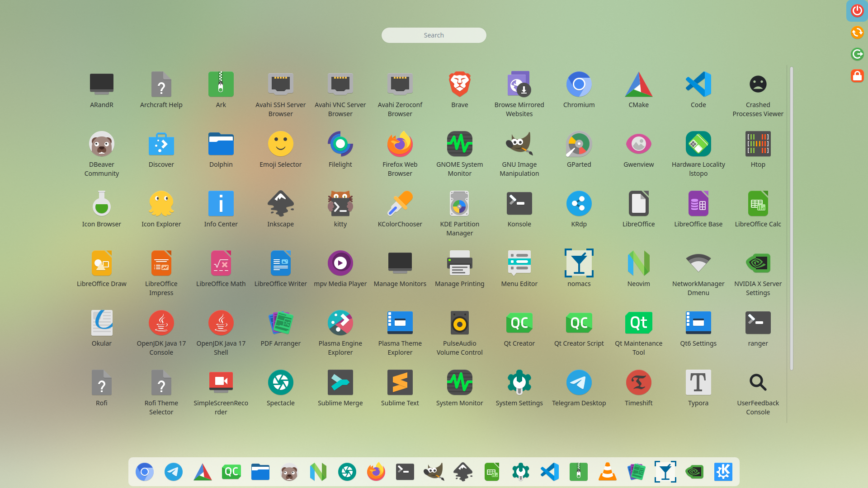868x488 pixels.
Task: Open the KDE logo icon in dock
Action: click(723, 472)
